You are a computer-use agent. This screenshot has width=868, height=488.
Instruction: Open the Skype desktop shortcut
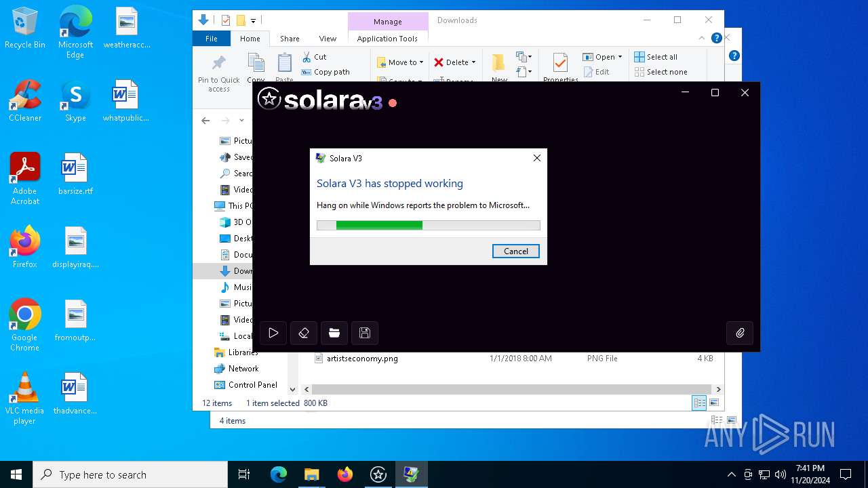click(x=75, y=101)
